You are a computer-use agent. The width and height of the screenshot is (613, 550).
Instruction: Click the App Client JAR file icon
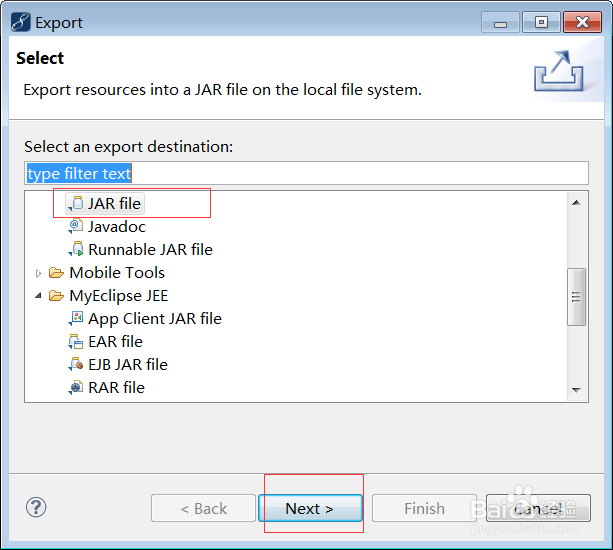point(76,319)
